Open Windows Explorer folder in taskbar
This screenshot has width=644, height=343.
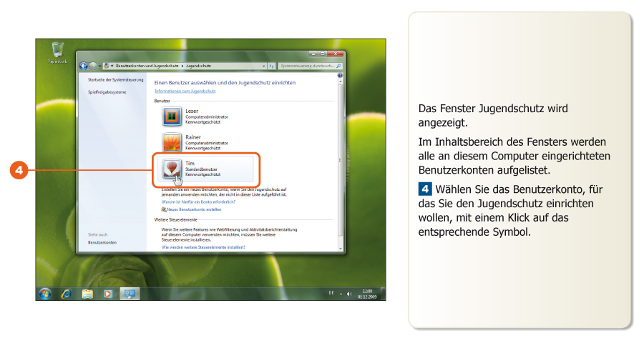point(87,293)
